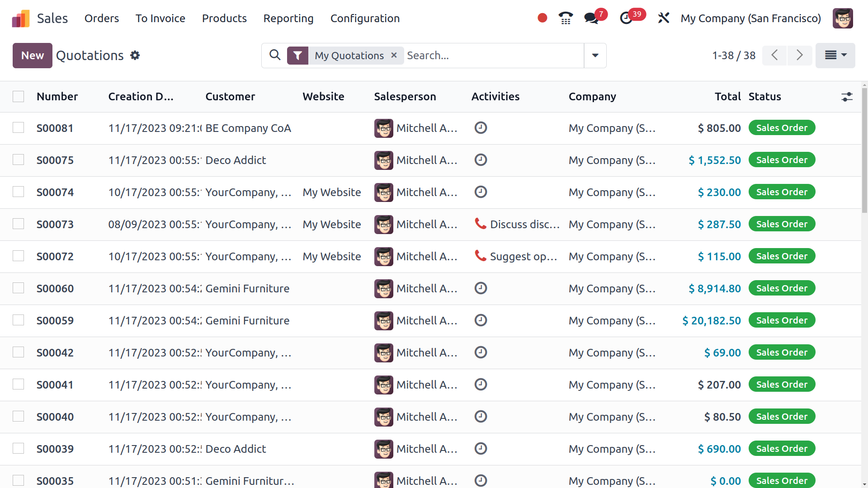Tick the select-all header checkbox

(19, 97)
